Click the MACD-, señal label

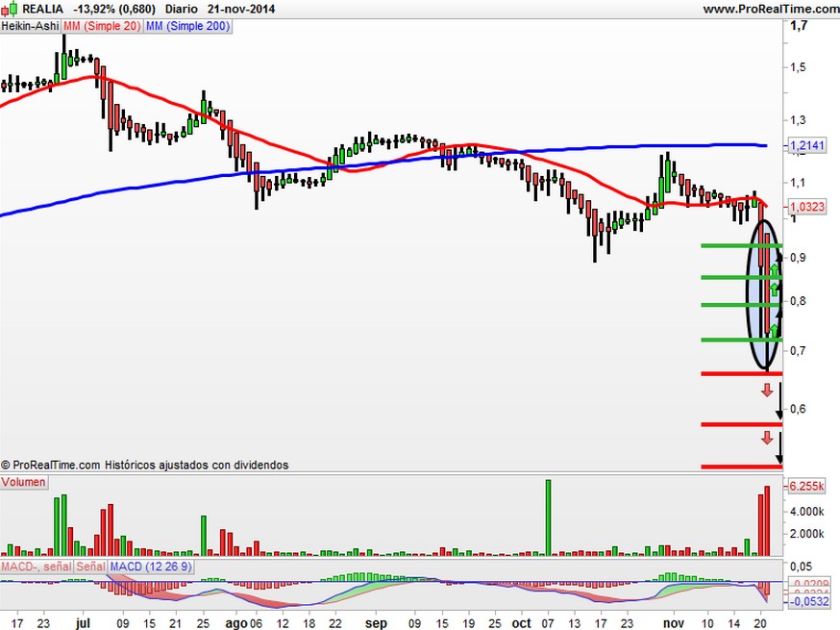pos(37,567)
